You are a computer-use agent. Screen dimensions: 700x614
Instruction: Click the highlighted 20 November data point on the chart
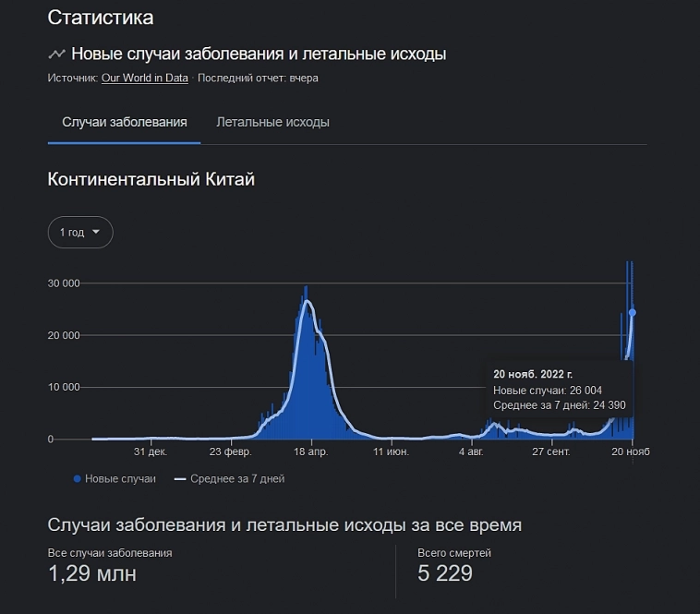(632, 312)
